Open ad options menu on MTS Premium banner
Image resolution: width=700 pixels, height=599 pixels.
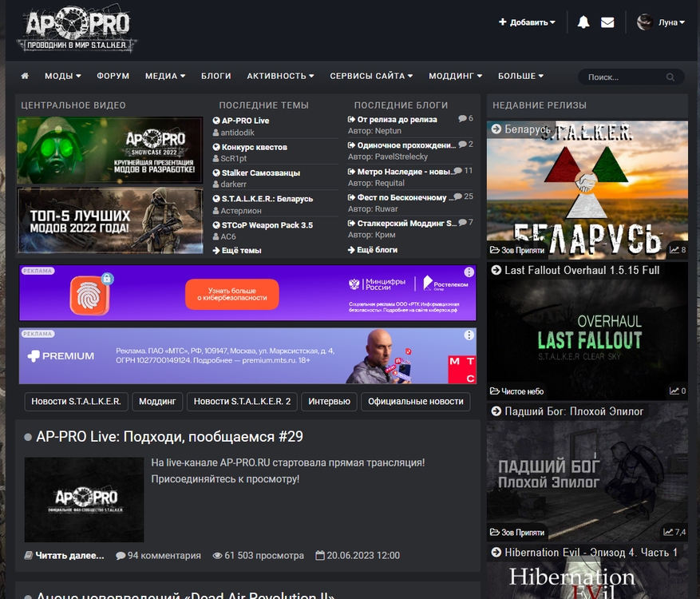469,335
